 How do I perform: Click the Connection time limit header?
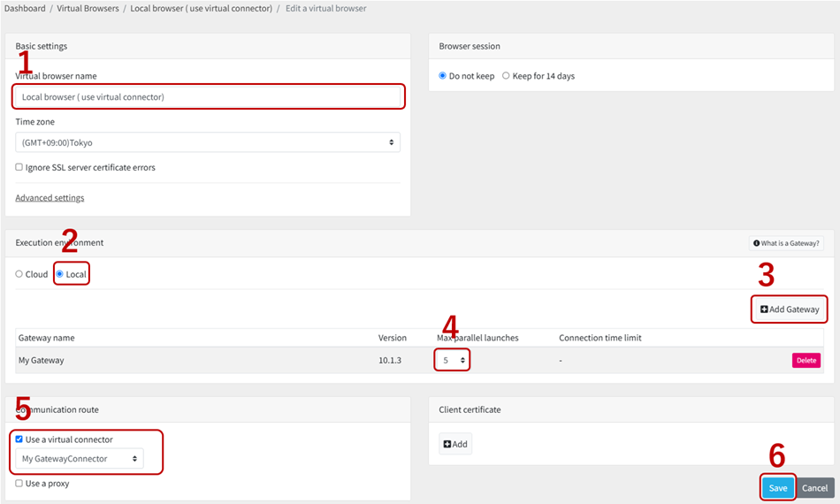(x=600, y=338)
